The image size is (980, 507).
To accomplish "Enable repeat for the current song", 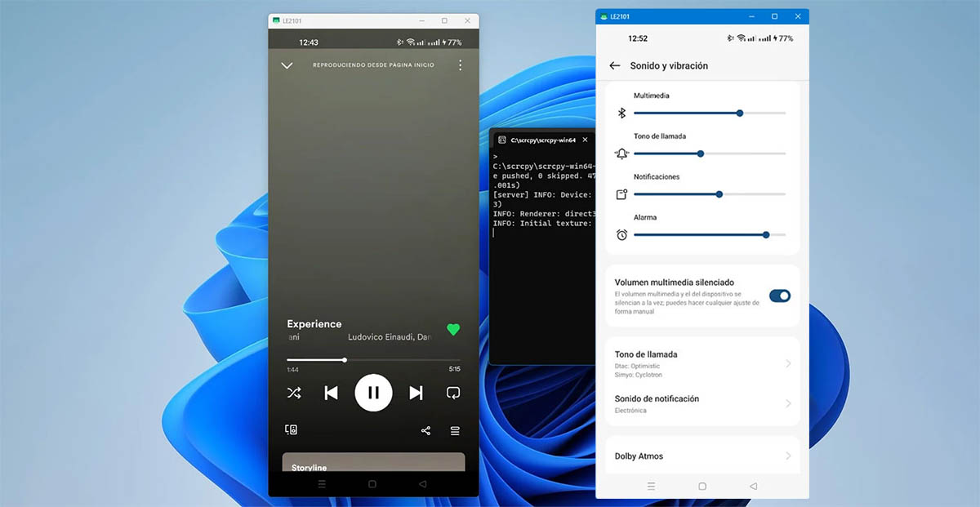I will (x=453, y=393).
